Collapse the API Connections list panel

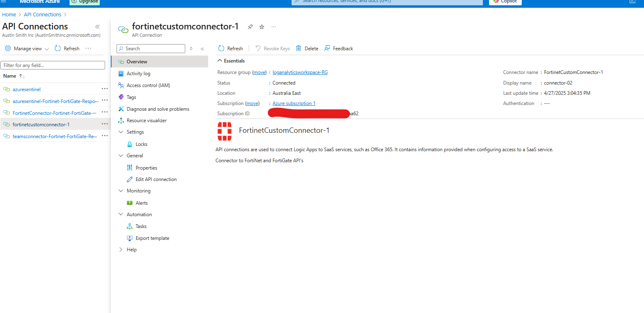coord(97,27)
